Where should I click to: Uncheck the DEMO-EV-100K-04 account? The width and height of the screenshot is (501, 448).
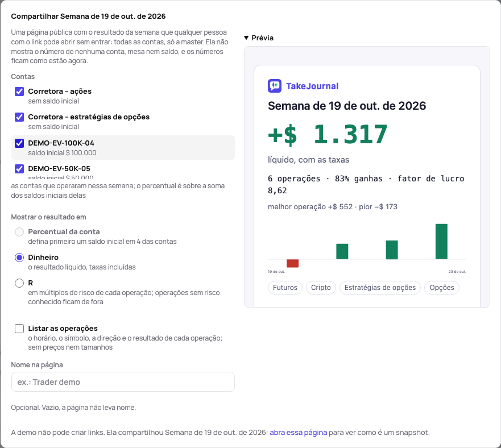[x=19, y=143]
